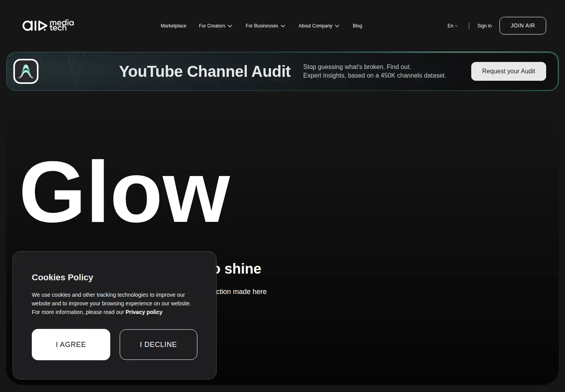Click the Sign in link
The image size is (565, 392).
click(x=484, y=26)
